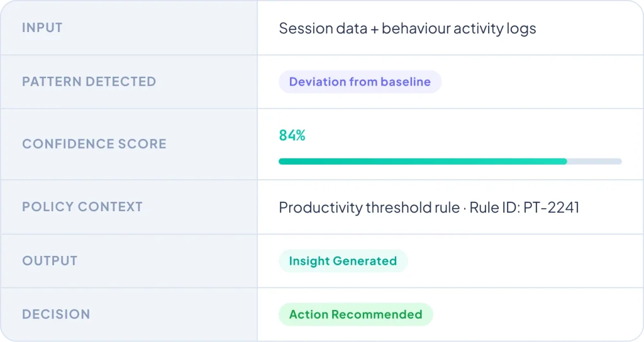Click the INPUT row label

(42, 28)
